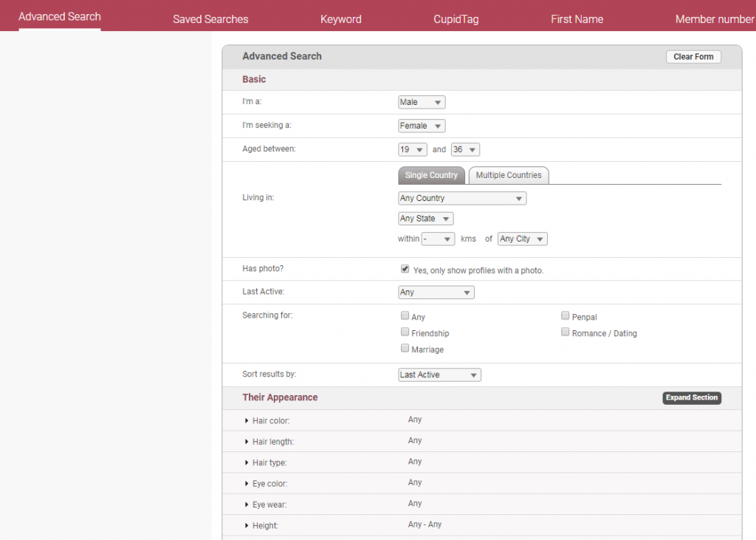Screen dimensions: 756x540
Task: Expand the Hair type row arrow
Action: pyautogui.click(x=247, y=463)
